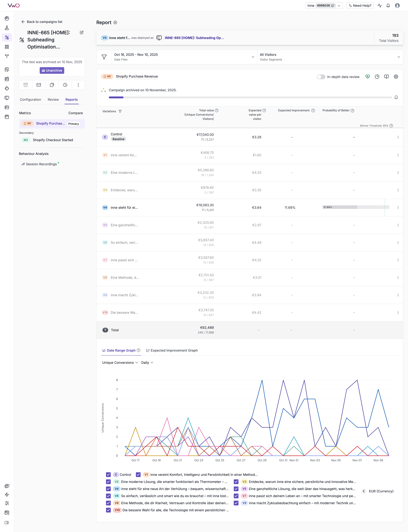408x532 pixels.
Task: Click the settings gear icon in report header
Action: click(396, 77)
